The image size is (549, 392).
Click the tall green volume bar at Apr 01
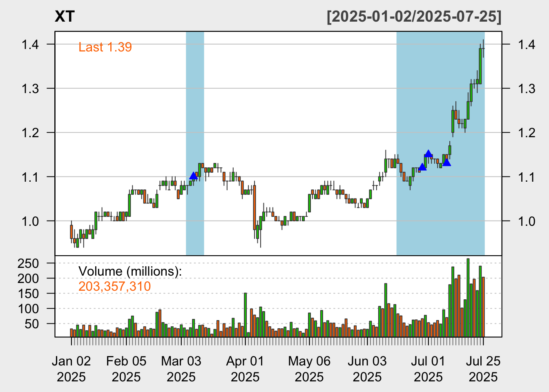click(x=245, y=314)
